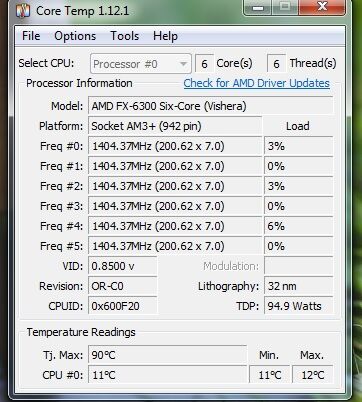Click the Core Temp app icon in title bar
The image size is (362, 402).
(23, 11)
